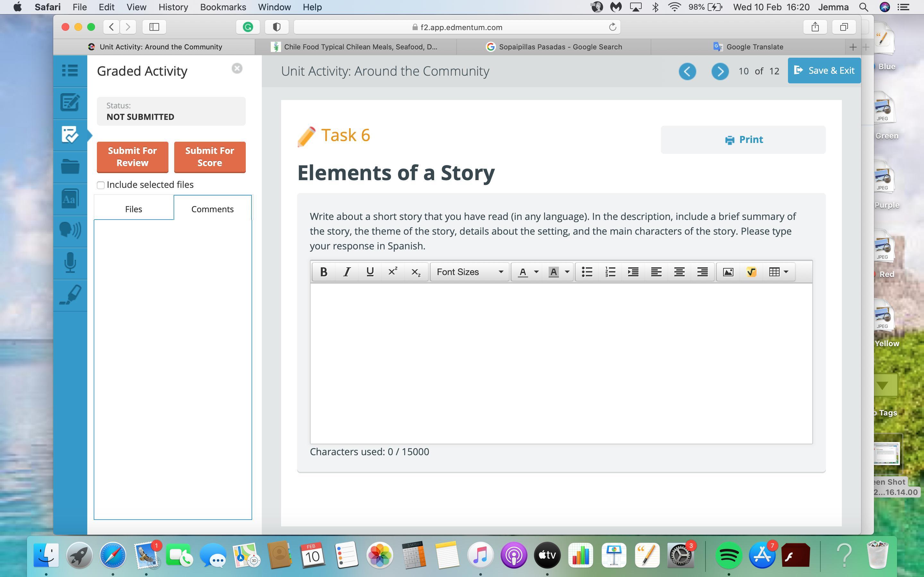Open the Bookmarks menu in menu bar
This screenshot has width=924, height=577.
pyautogui.click(x=223, y=7)
